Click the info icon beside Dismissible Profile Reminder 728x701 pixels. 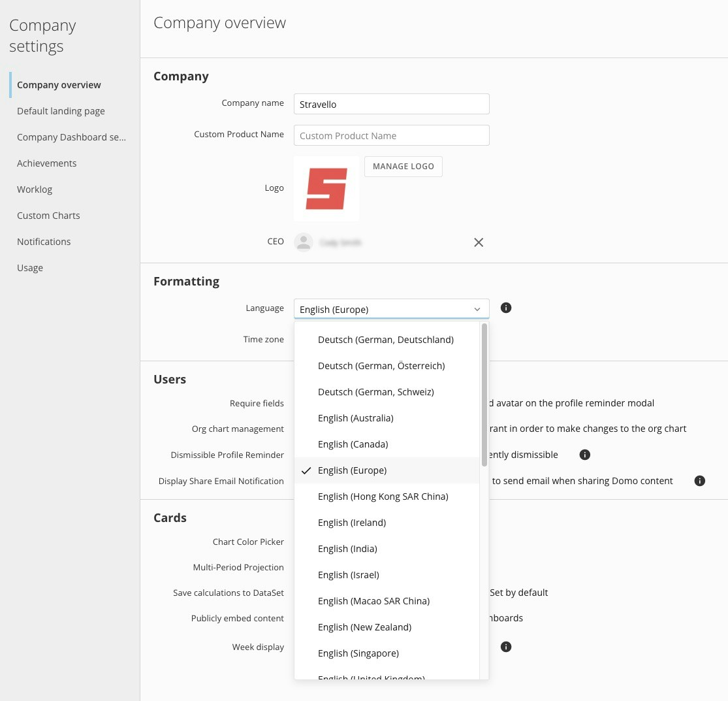(x=584, y=455)
